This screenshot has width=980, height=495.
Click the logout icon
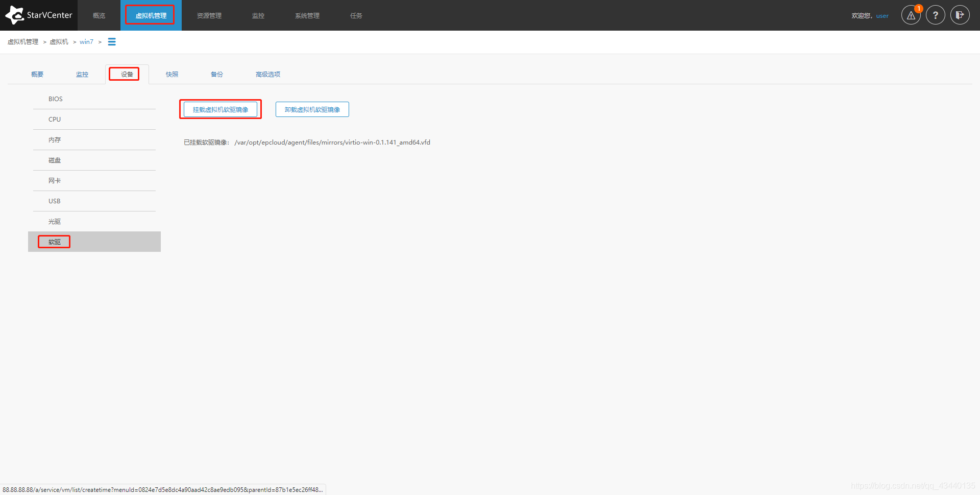tap(960, 15)
